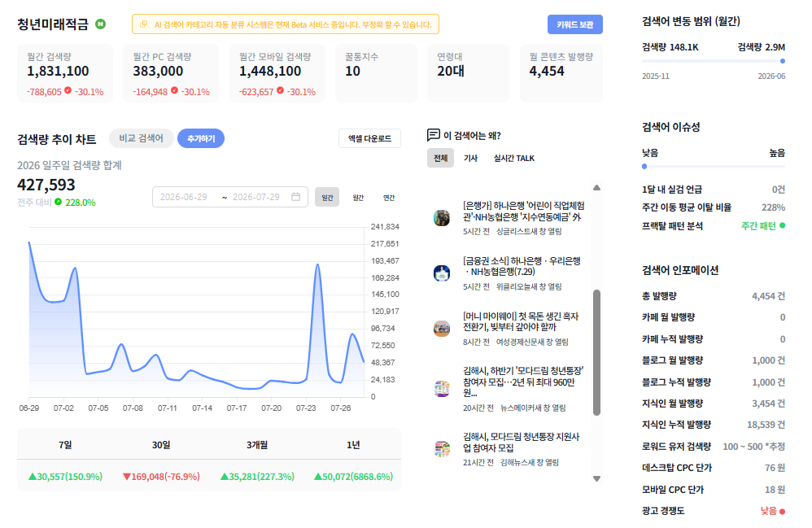
Task: Click the green N badge beside 청년미래적금
Action: [x=100, y=24]
